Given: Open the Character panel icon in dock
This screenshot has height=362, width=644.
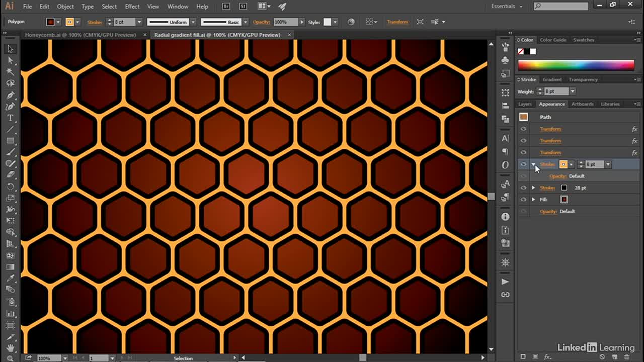Looking at the screenshot, I should 505,138.
